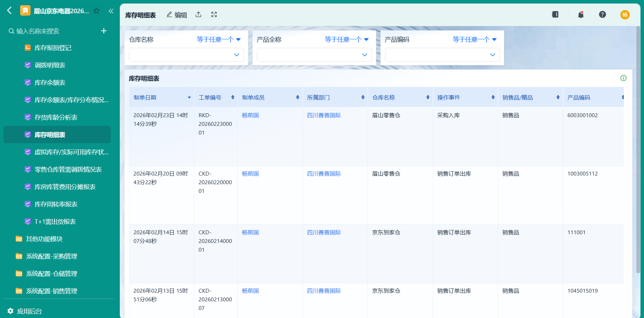Expand the 产品编码 value combo box
This screenshot has height=318, width=644.
click(442, 55)
